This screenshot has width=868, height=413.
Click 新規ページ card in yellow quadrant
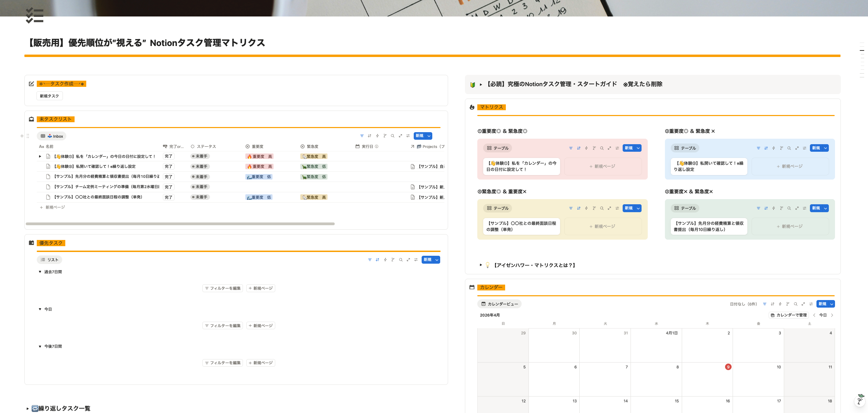pos(603,227)
